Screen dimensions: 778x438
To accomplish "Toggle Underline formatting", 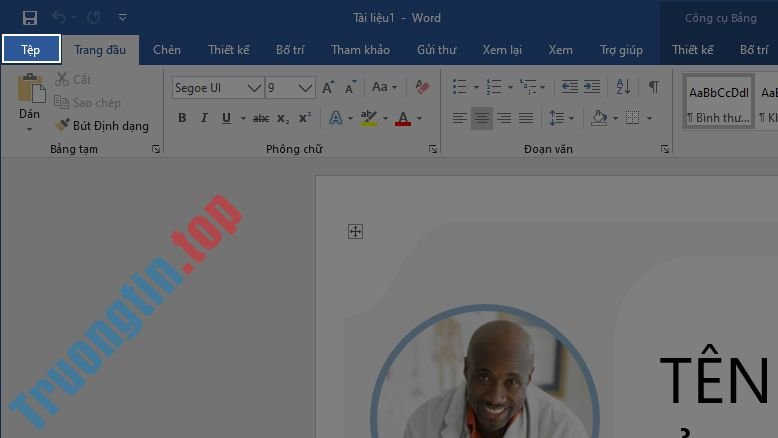I will point(226,118).
